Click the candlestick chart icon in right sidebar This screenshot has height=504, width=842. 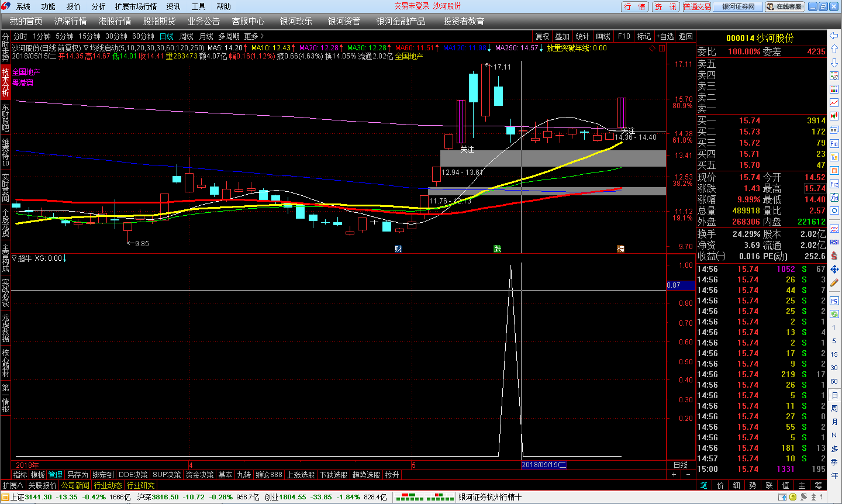[x=834, y=116]
